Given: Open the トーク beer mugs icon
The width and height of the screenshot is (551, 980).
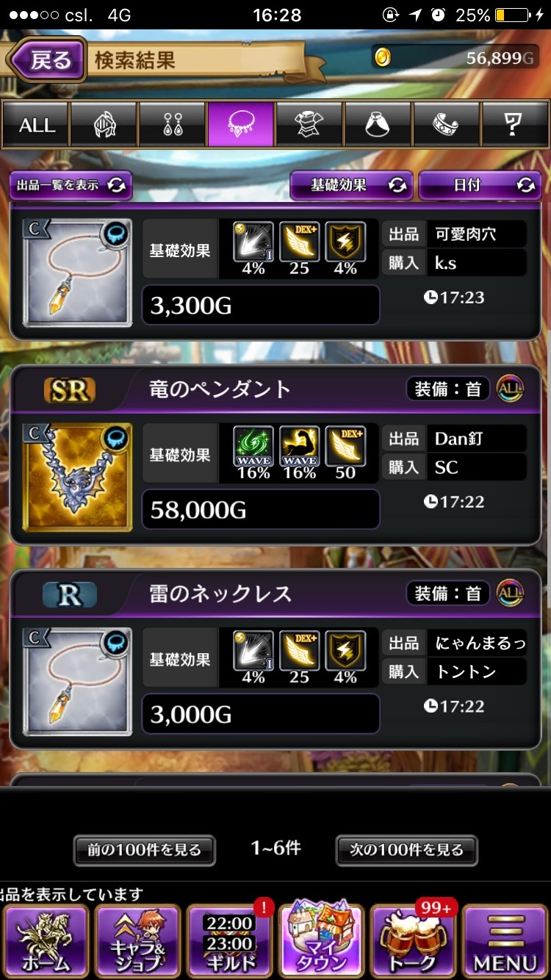Looking at the screenshot, I should [x=414, y=940].
